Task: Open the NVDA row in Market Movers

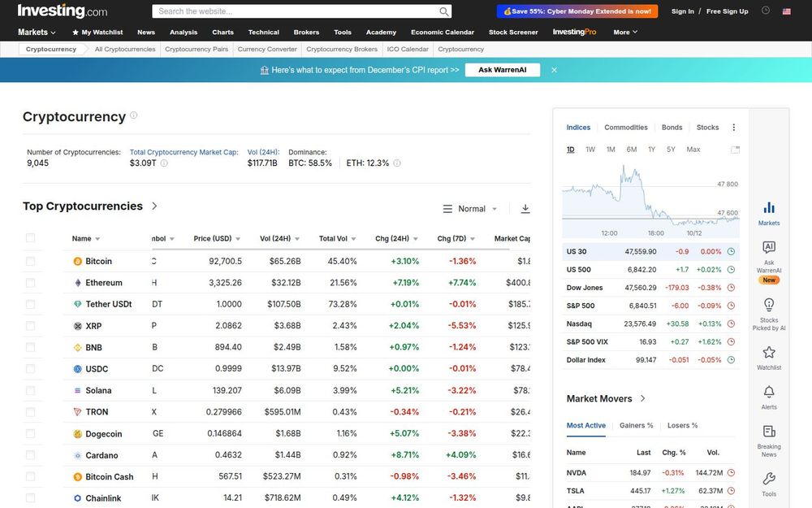Action: point(650,473)
